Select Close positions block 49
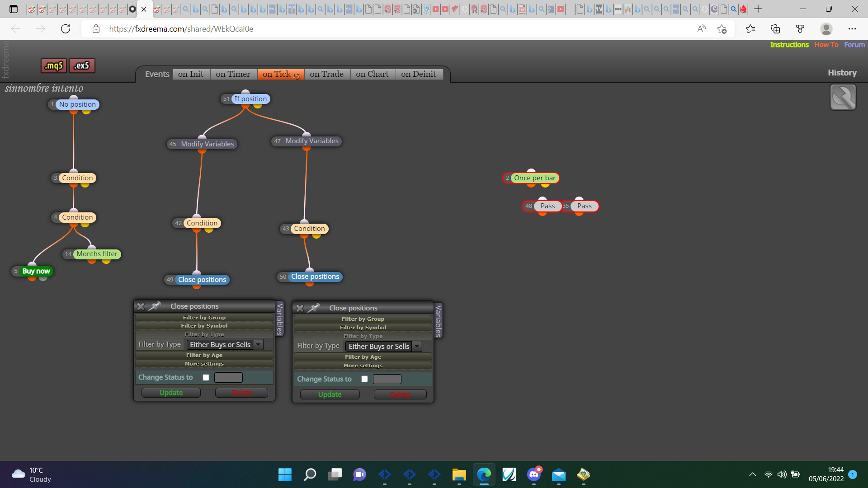This screenshot has height=488, width=868. (202, 280)
